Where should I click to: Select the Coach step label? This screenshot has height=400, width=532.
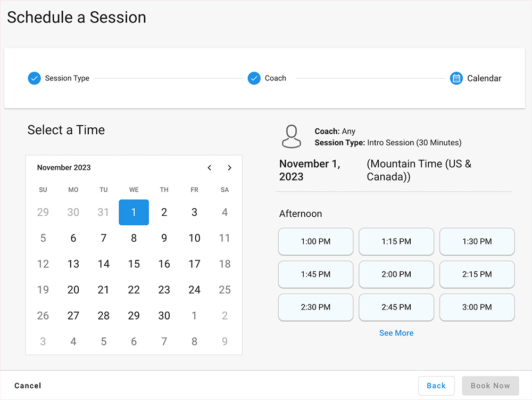[276, 78]
